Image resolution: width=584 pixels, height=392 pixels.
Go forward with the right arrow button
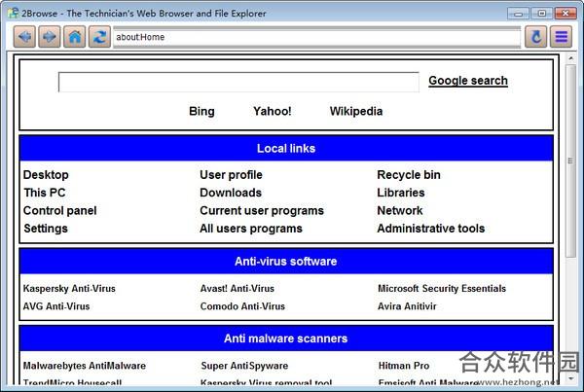50,37
